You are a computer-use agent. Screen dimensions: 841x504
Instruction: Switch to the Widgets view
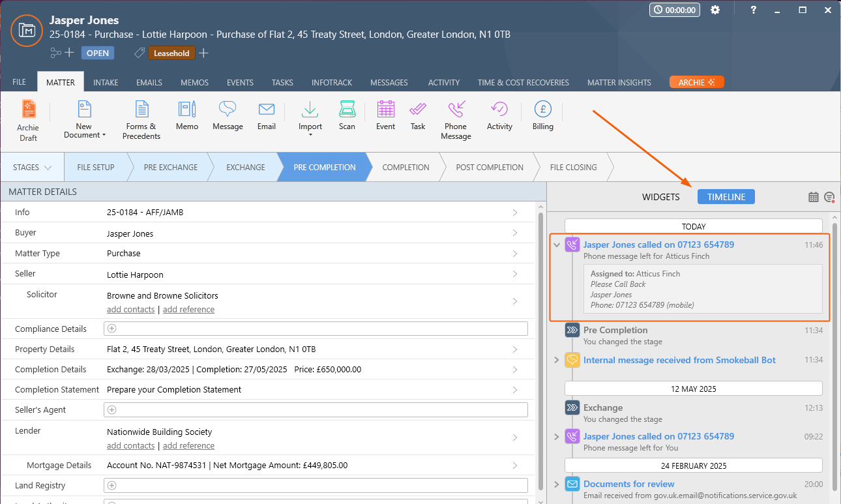point(660,197)
